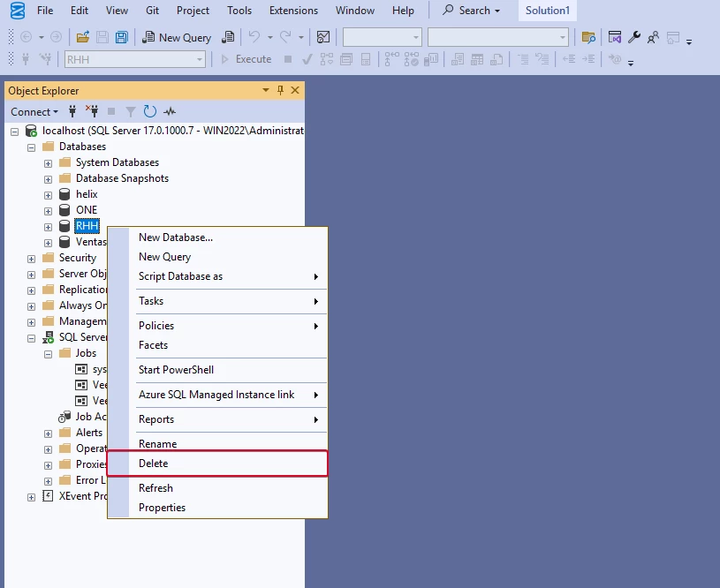
Task: Click the Save All icon
Action: 122,37
